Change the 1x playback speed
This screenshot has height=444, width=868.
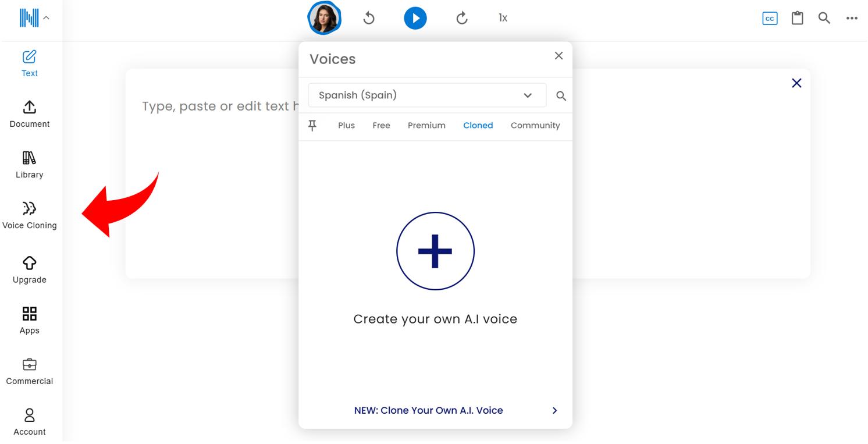coord(502,17)
